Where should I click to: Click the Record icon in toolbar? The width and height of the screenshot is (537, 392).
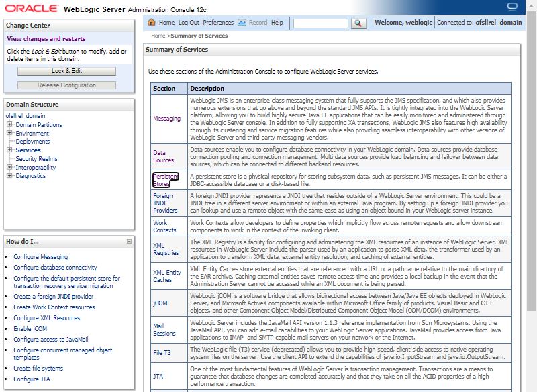pos(242,23)
